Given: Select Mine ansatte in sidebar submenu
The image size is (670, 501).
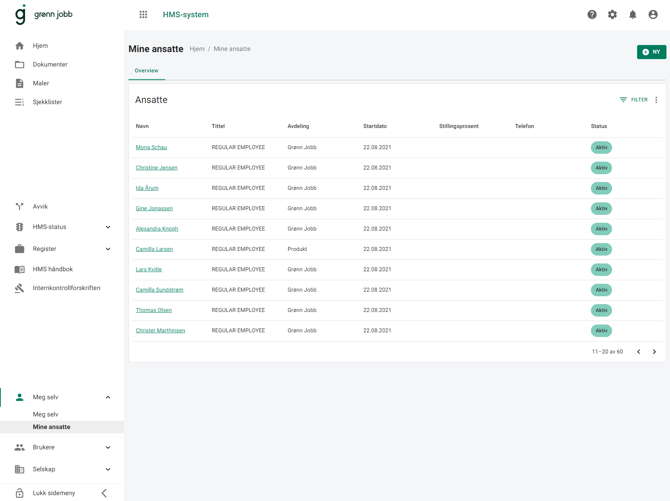Looking at the screenshot, I should pos(52,427).
